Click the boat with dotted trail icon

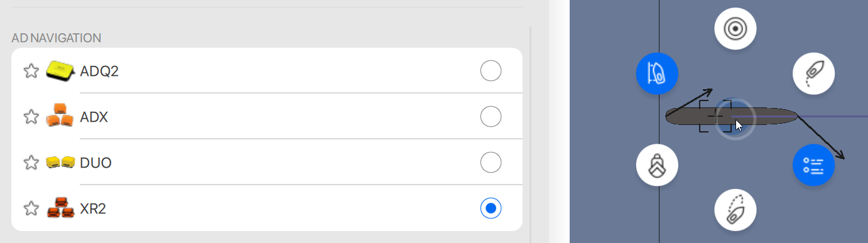813,73
